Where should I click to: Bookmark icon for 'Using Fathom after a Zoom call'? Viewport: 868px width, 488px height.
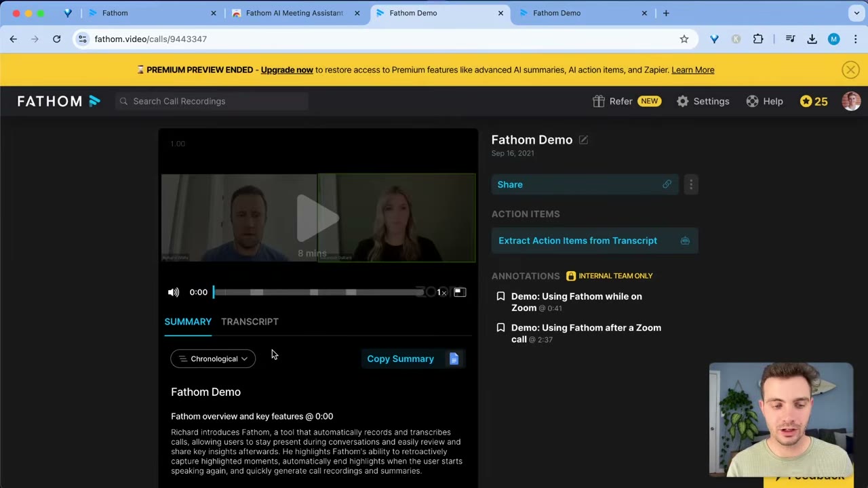tap(500, 327)
